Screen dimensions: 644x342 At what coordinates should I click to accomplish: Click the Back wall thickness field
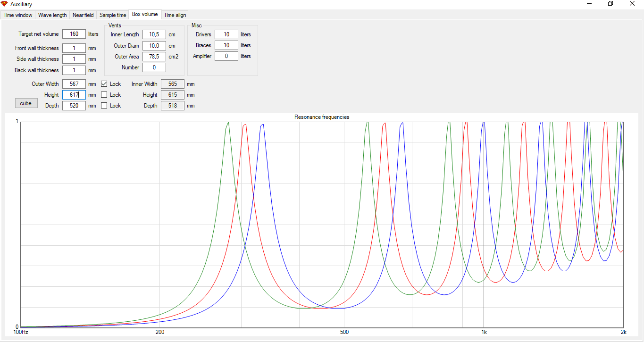click(x=74, y=70)
